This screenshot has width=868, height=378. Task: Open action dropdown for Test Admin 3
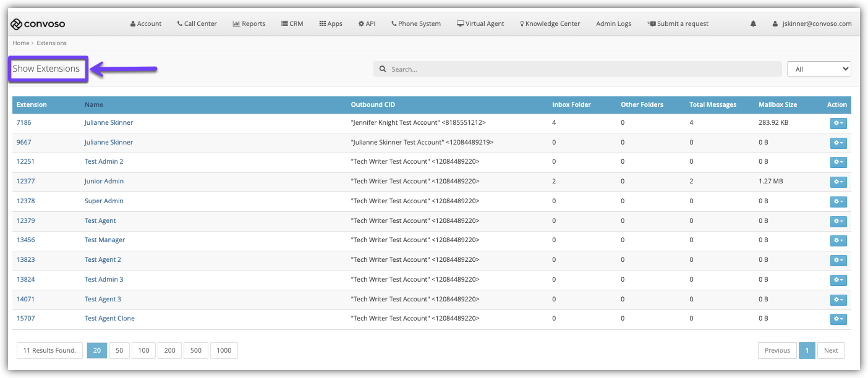[838, 280]
